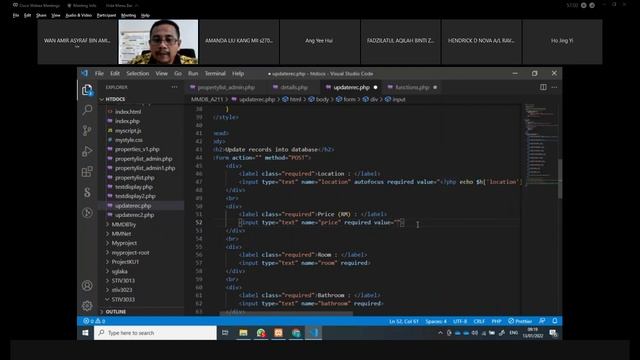Open the Manage gear icon

[87, 305]
